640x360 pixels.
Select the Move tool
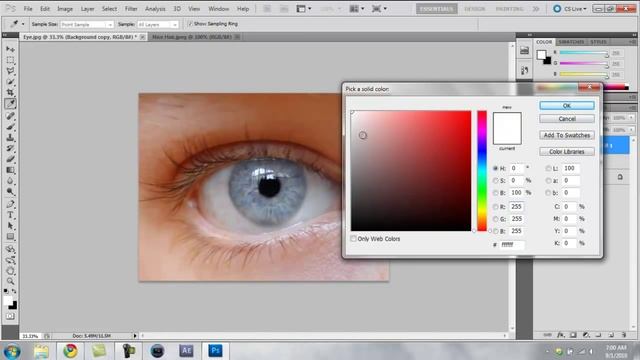click(10, 49)
